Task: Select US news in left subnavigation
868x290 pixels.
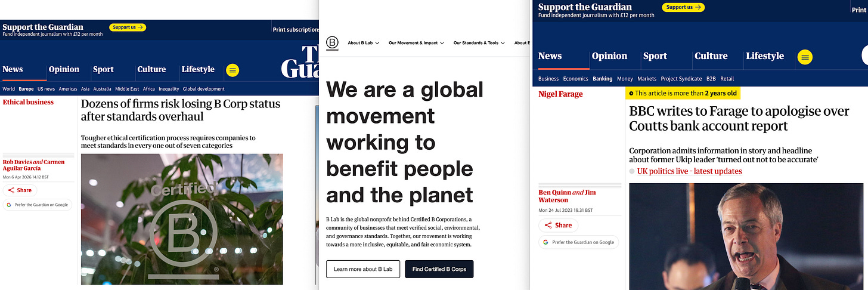Action: 46,89
